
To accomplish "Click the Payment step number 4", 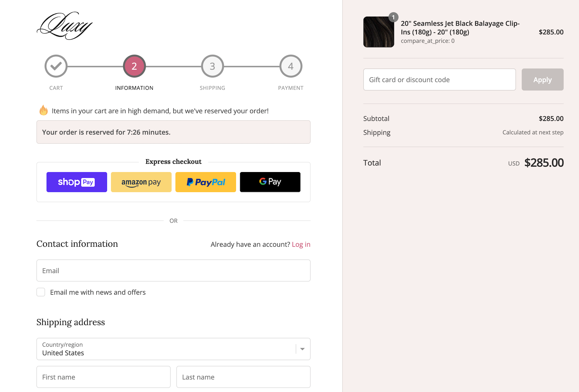I will [290, 66].
